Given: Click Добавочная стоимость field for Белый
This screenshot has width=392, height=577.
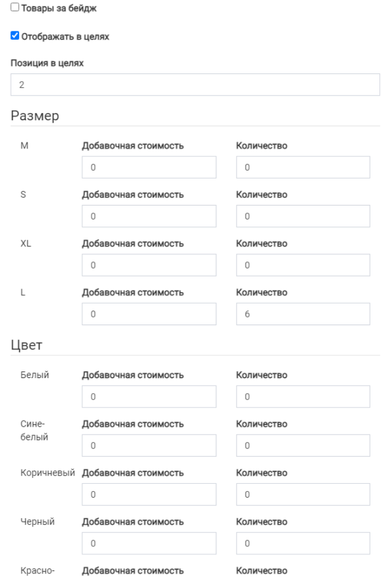Looking at the screenshot, I should tap(149, 397).
